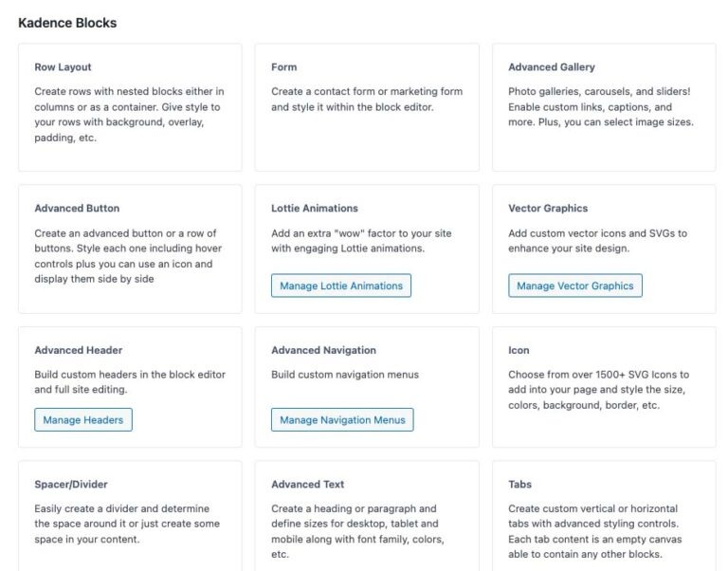Click the Form block title
This screenshot has height=571, width=728.
[283, 67]
